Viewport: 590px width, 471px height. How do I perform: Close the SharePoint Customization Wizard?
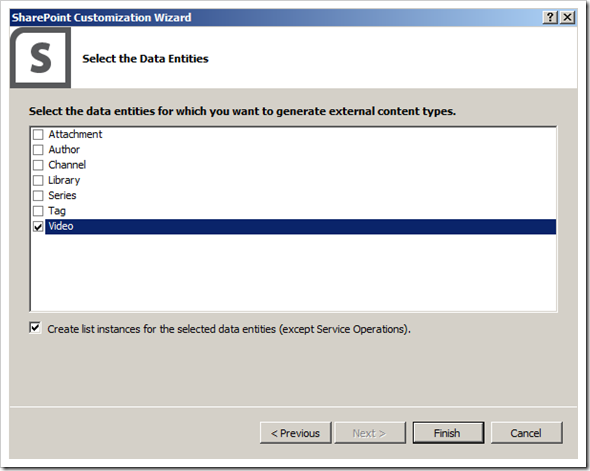tap(567, 17)
